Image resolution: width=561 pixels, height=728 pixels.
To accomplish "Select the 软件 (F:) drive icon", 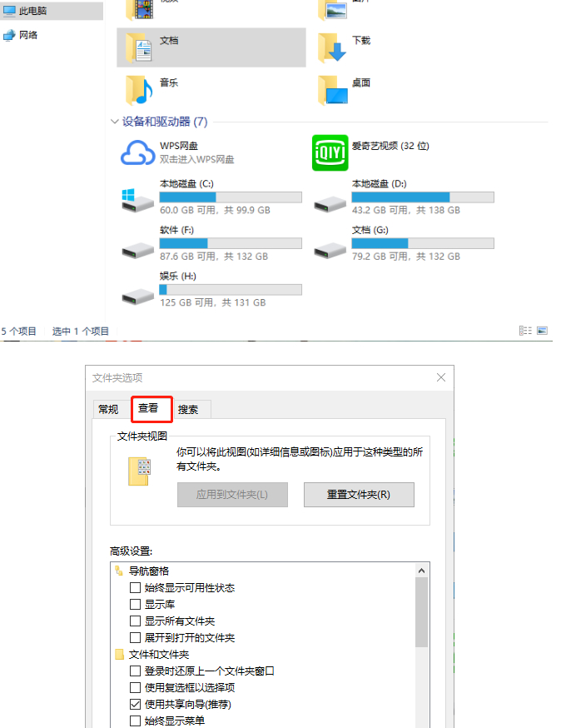I will (x=138, y=251).
